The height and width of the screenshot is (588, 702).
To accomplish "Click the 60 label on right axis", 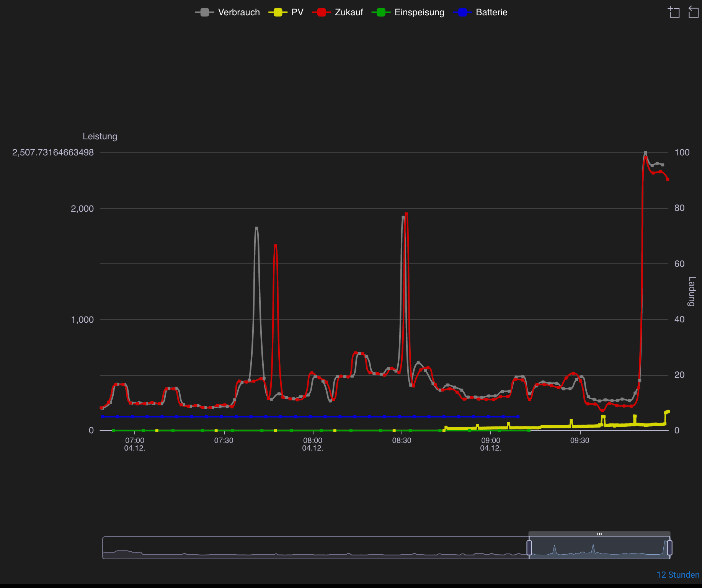I will pos(679,264).
